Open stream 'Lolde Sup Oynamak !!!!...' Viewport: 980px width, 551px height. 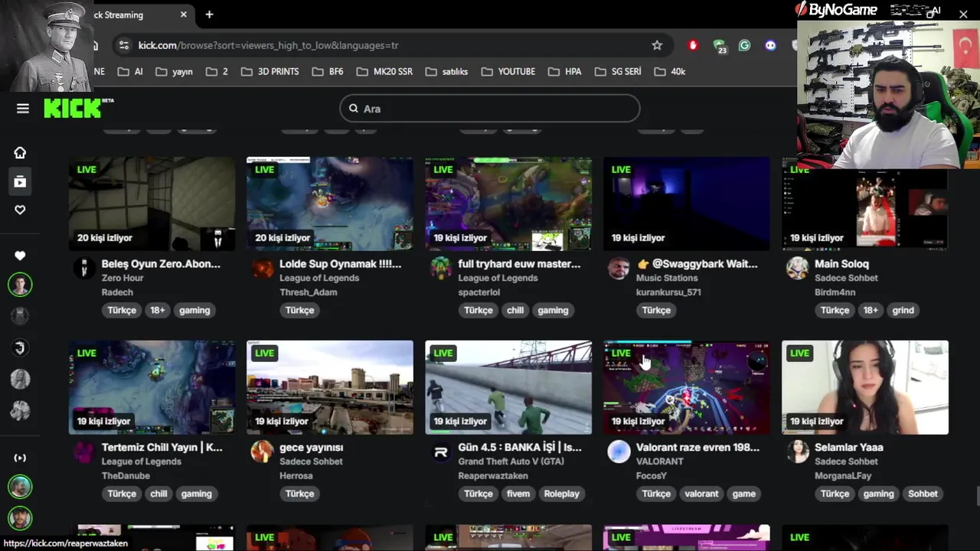coord(340,263)
